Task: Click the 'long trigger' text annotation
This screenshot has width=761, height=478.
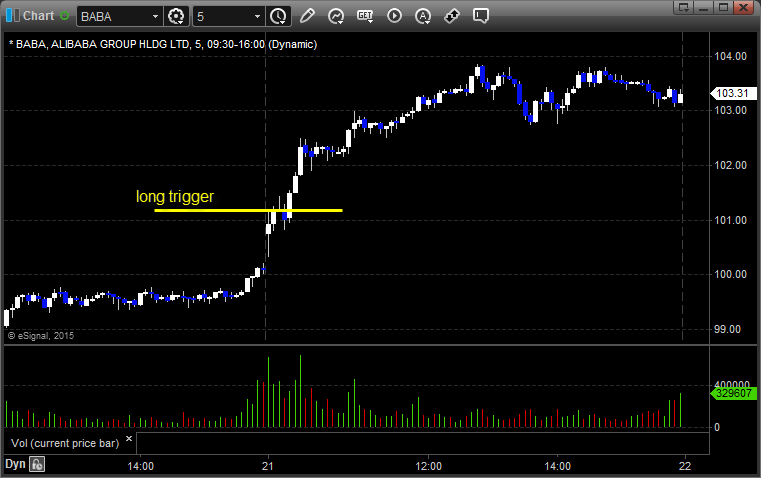Action: (x=175, y=197)
